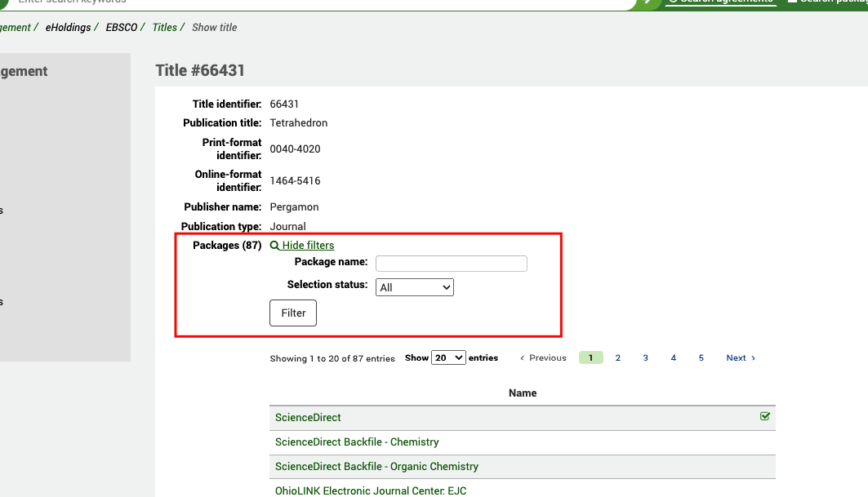Viewport: 868px width, 497px height.
Task: Open ScienceDirect Backfile - Organic Chemistry
Action: 376,466
